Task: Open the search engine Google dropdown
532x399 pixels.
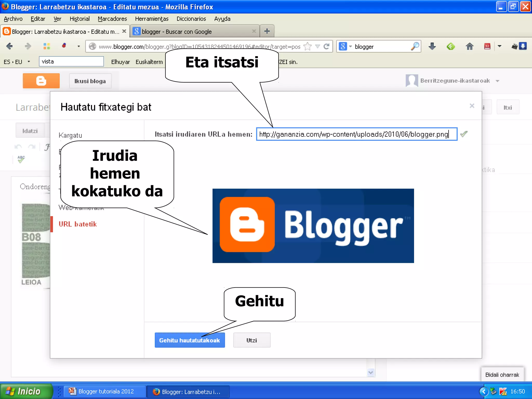Action: click(x=350, y=46)
